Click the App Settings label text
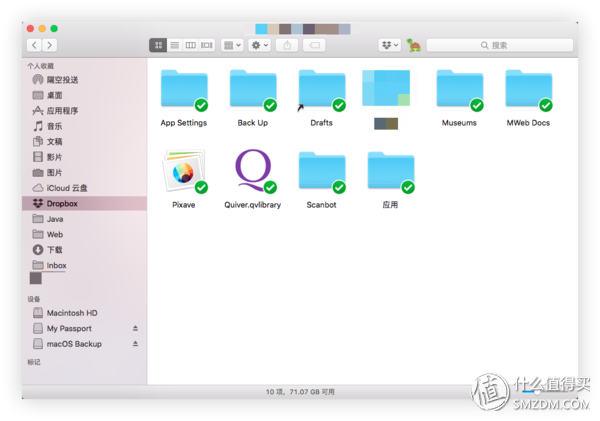This screenshot has width=600, height=421. [x=184, y=123]
